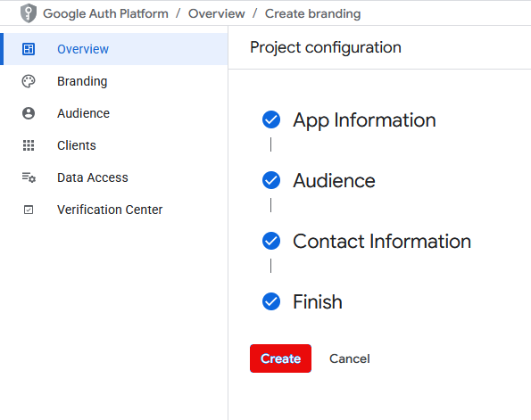The height and width of the screenshot is (420, 531).
Task: Click the Data Access settings-list icon
Action: pos(29,177)
